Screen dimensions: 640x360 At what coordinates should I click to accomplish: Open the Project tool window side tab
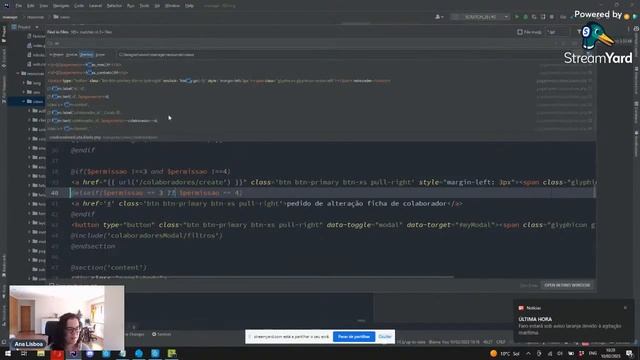click(4, 34)
